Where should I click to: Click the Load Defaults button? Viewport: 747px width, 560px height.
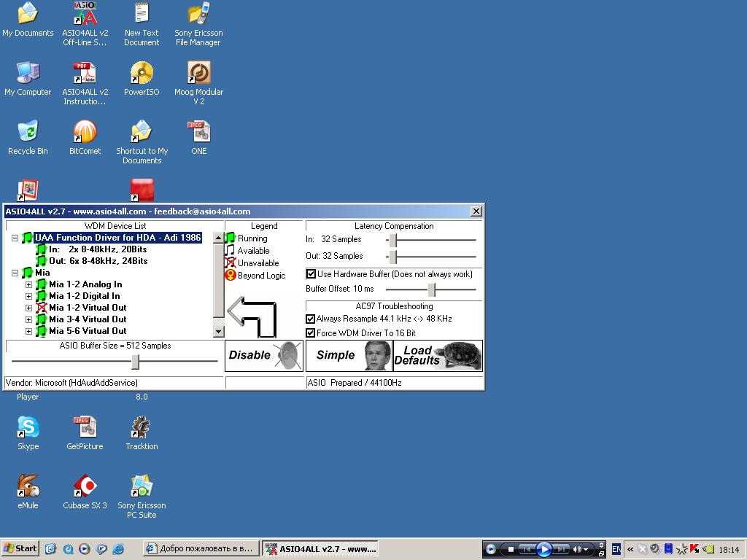438,355
